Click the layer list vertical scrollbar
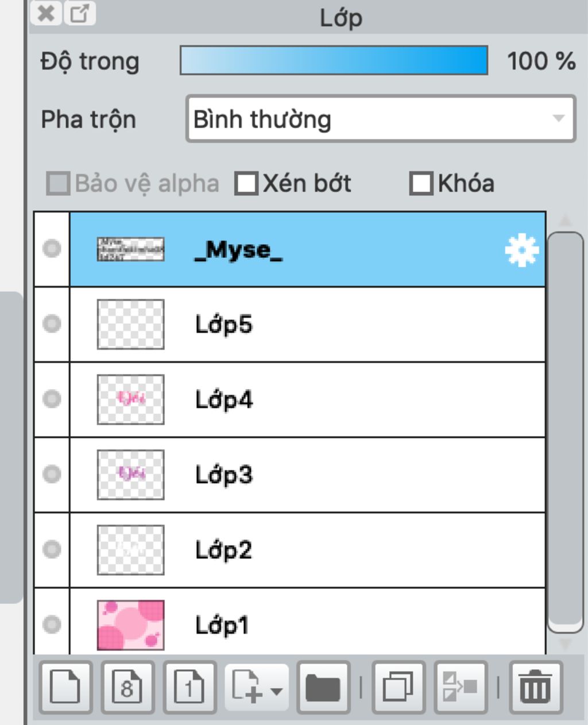 coord(566,432)
